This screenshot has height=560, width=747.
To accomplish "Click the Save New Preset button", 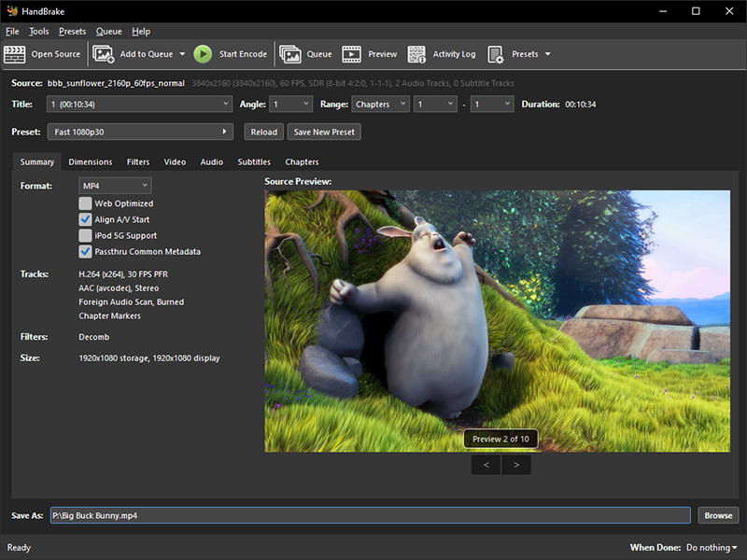I will coord(324,132).
